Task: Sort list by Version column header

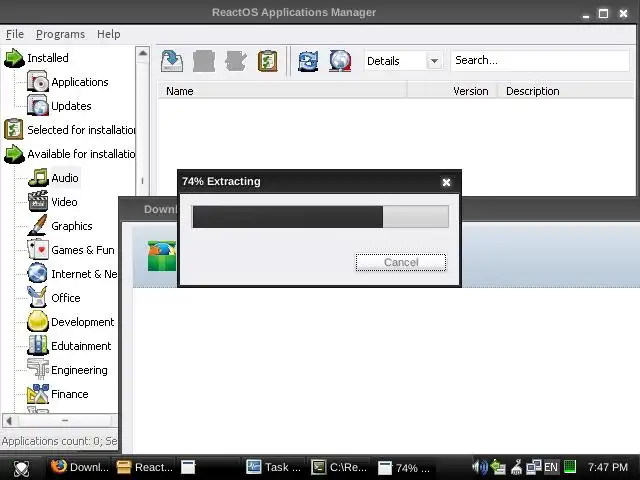Action: 452,91
